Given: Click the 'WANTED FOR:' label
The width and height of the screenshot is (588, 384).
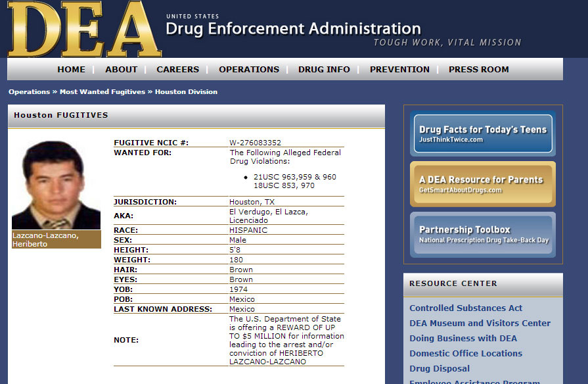Looking at the screenshot, I should pos(143,153).
